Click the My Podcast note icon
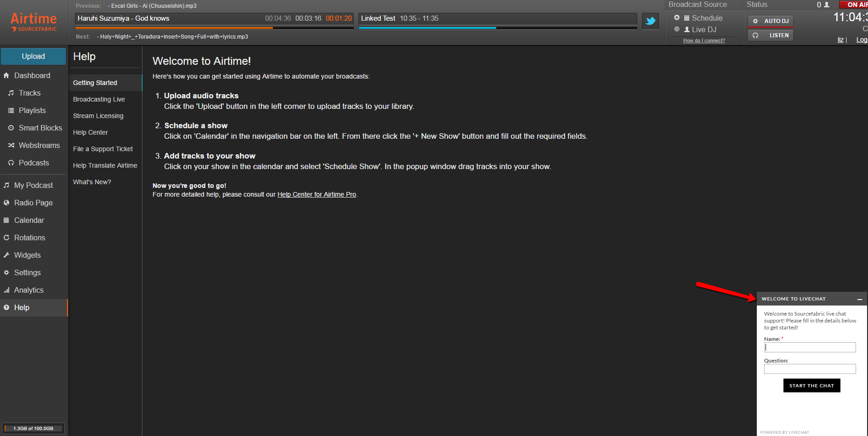 click(x=6, y=185)
